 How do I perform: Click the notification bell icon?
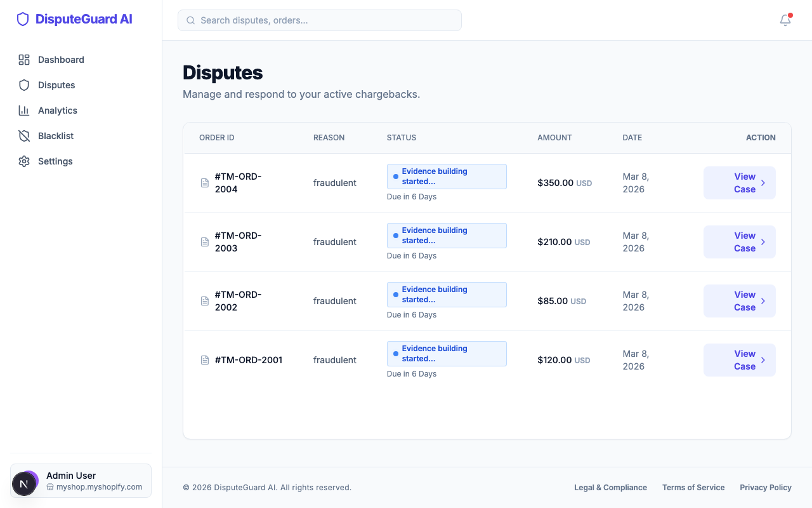point(785,20)
